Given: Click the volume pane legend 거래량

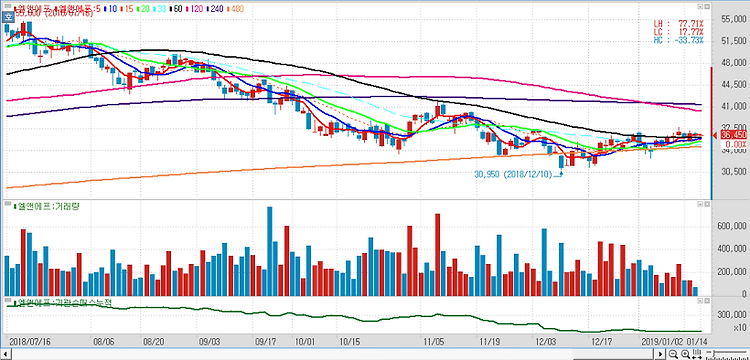Looking at the screenshot, I should (48, 206).
